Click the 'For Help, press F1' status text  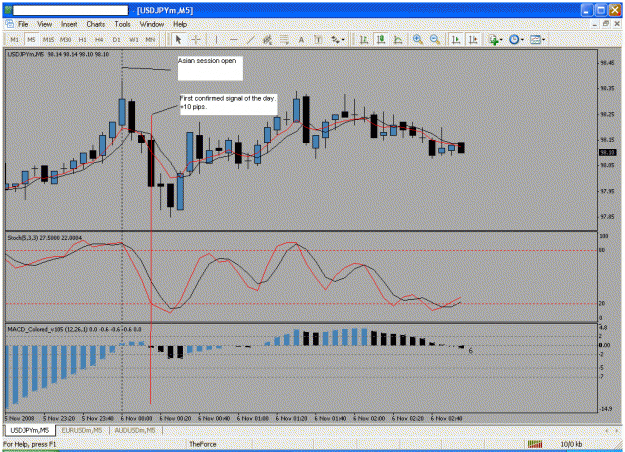pos(30,444)
